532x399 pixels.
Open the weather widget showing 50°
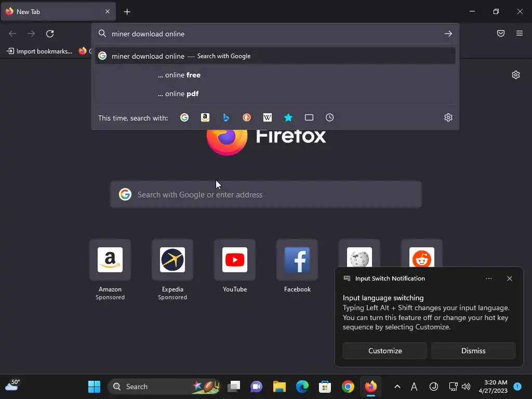pyautogui.click(x=12, y=385)
